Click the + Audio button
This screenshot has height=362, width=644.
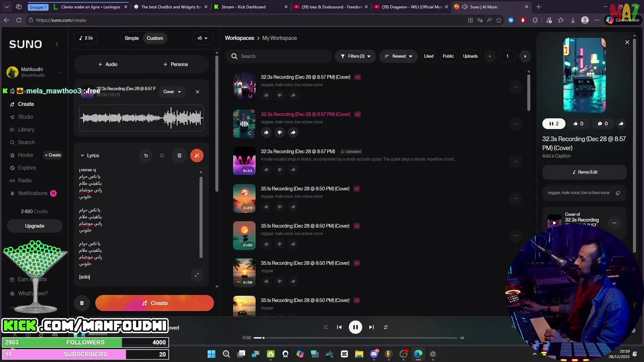[x=108, y=64]
